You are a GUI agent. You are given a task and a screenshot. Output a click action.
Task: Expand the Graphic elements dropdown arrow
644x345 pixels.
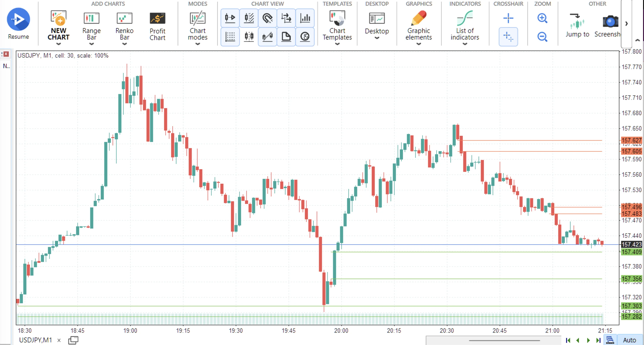tap(419, 44)
